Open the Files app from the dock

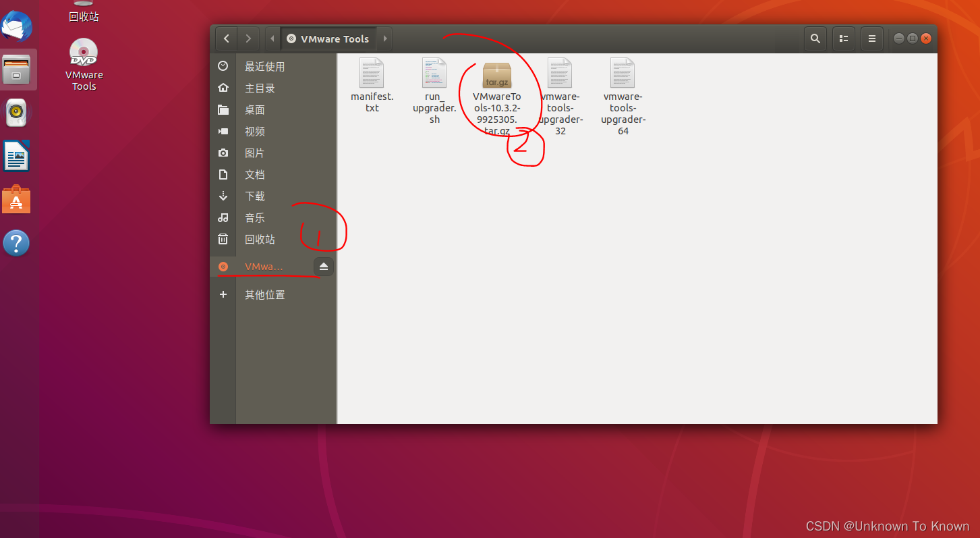(x=17, y=70)
